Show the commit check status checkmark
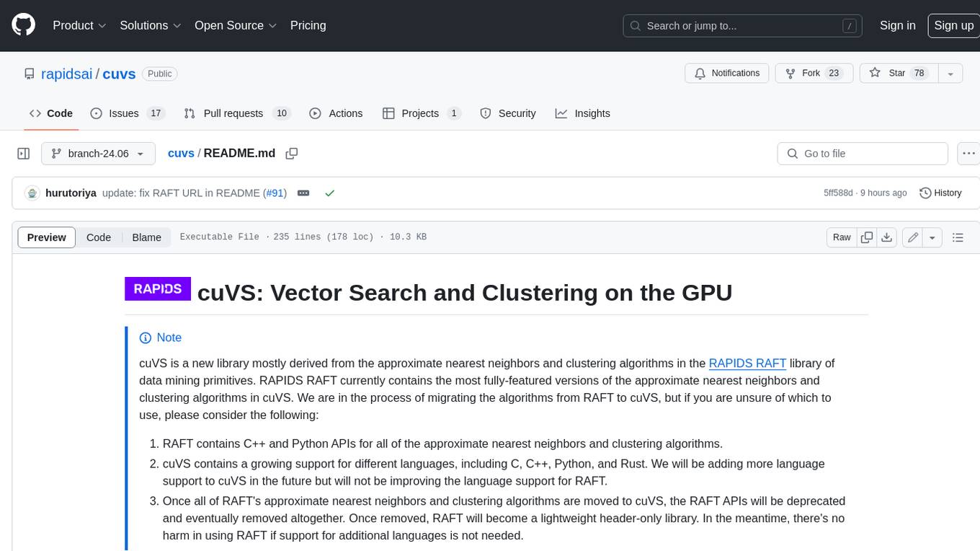This screenshot has width=980, height=551. tap(329, 193)
